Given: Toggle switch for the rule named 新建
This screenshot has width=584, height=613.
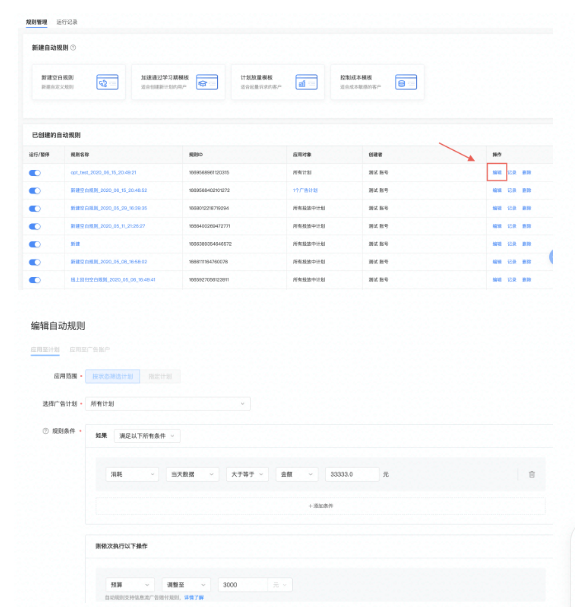Looking at the screenshot, I should pos(35,244).
